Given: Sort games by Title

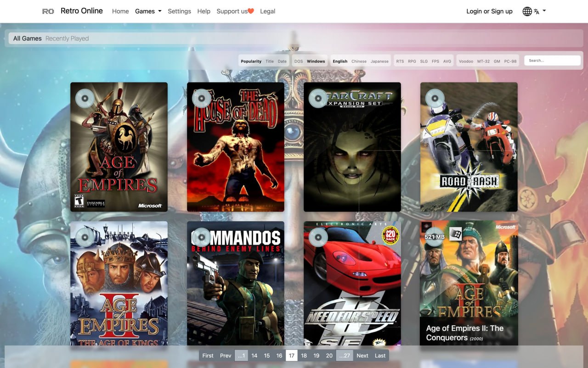Looking at the screenshot, I should point(270,61).
